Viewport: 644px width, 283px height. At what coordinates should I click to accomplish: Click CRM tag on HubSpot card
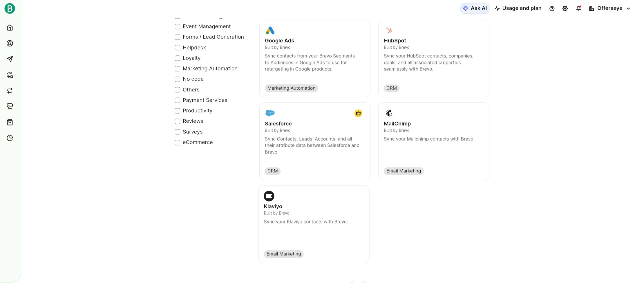point(392,88)
